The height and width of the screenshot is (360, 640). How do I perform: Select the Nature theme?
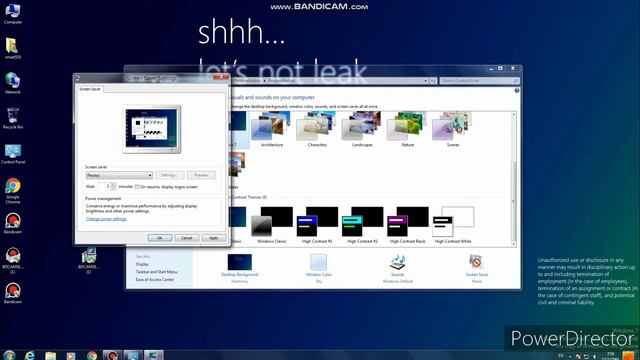(407, 130)
